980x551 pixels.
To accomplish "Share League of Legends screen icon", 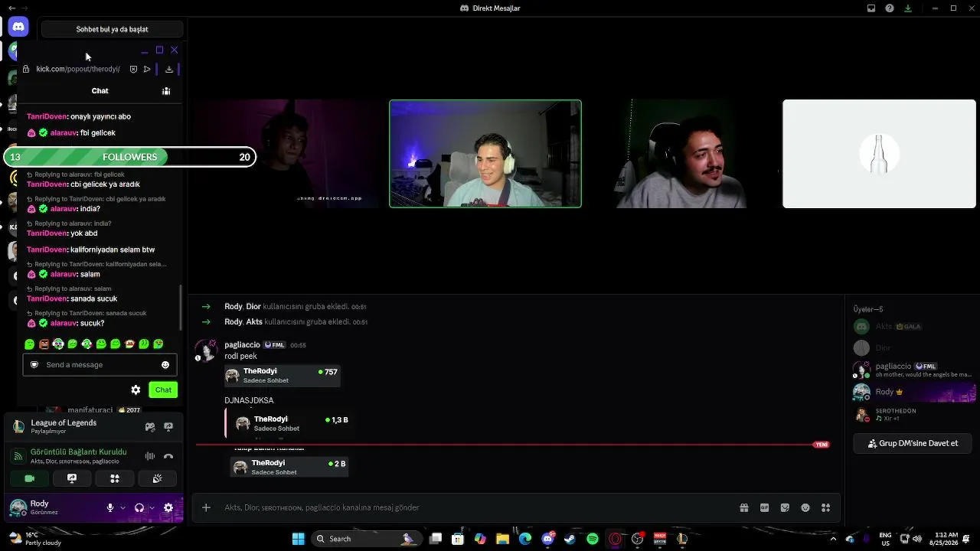I will coord(168,427).
